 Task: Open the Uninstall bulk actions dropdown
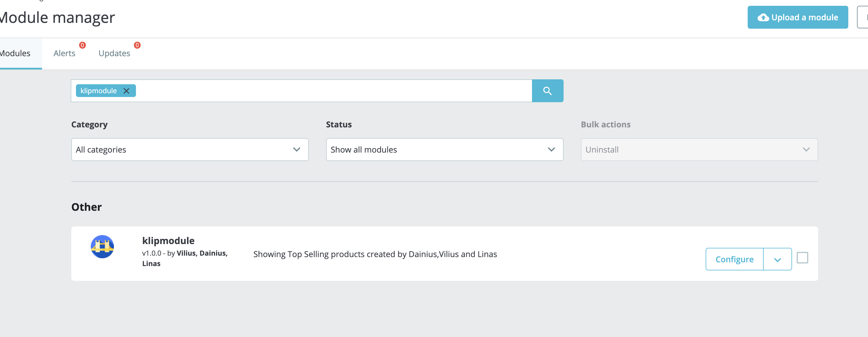(699, 149)
